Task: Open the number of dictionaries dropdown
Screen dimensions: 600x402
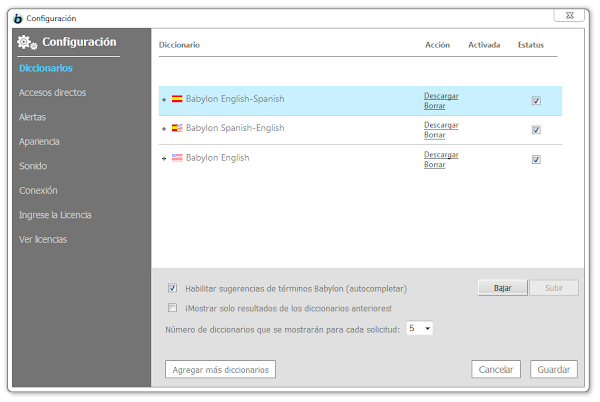Action: point(420,328)
